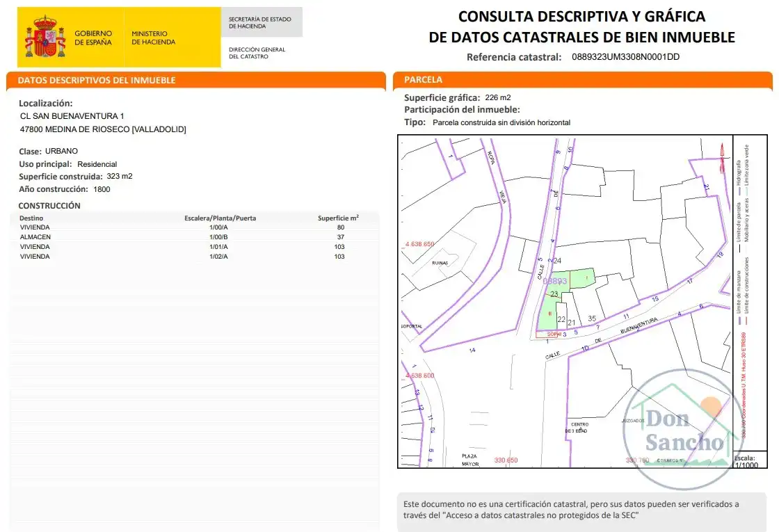Image resolution: width=779 pixels, height=532 pixels.
Task: Select the cell 1/02/A
Action: (x=218, y=257)
